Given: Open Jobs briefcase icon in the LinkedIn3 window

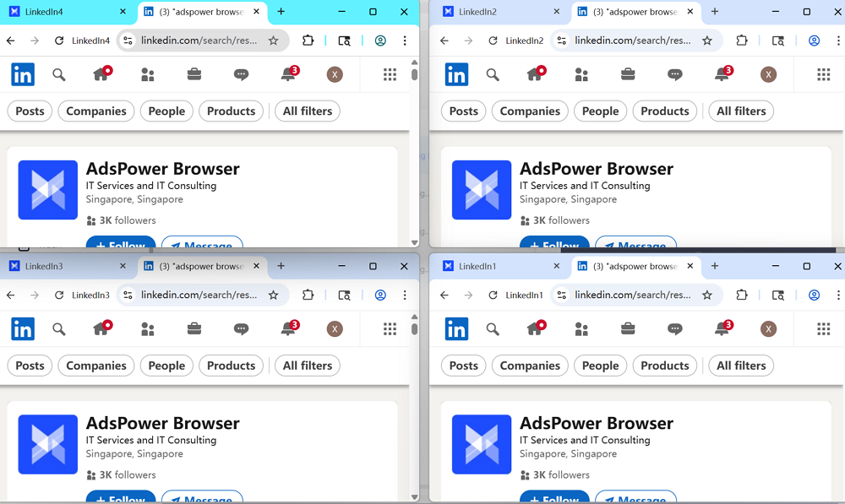Looking at the screenshot, I should 194,328.
